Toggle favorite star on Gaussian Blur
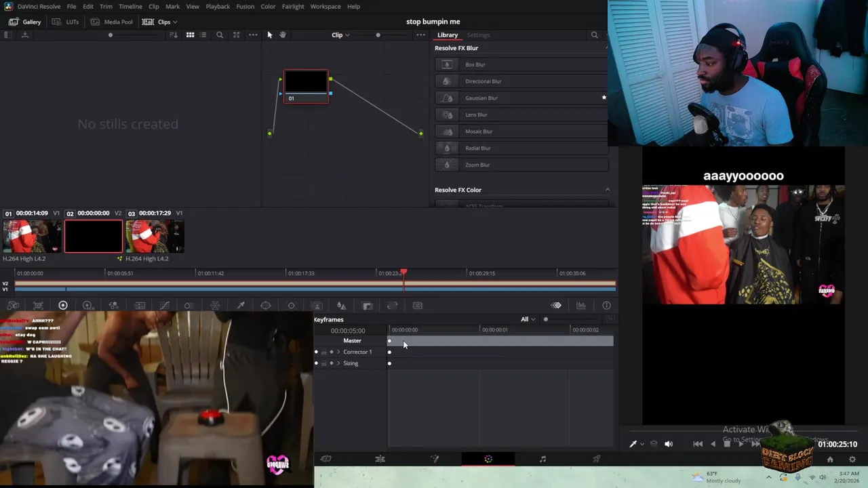The image size is (868, 488). [604, 98]
